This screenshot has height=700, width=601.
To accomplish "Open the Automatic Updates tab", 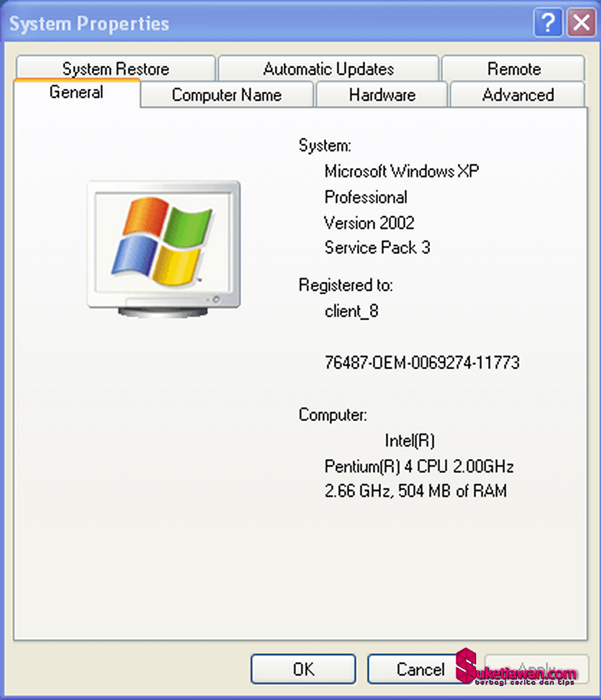I will pos(329,69).
